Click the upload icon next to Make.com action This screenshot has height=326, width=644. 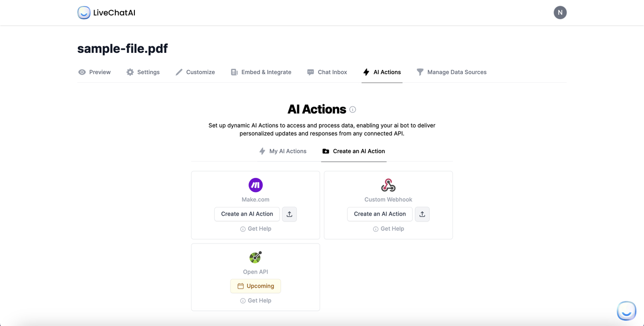click(289, 214)
